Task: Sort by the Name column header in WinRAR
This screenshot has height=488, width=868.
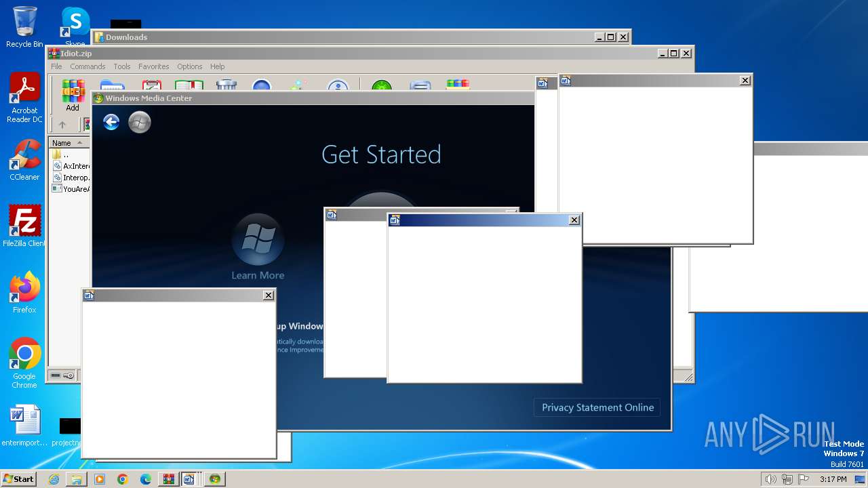Action: click(x=69, y=143)
